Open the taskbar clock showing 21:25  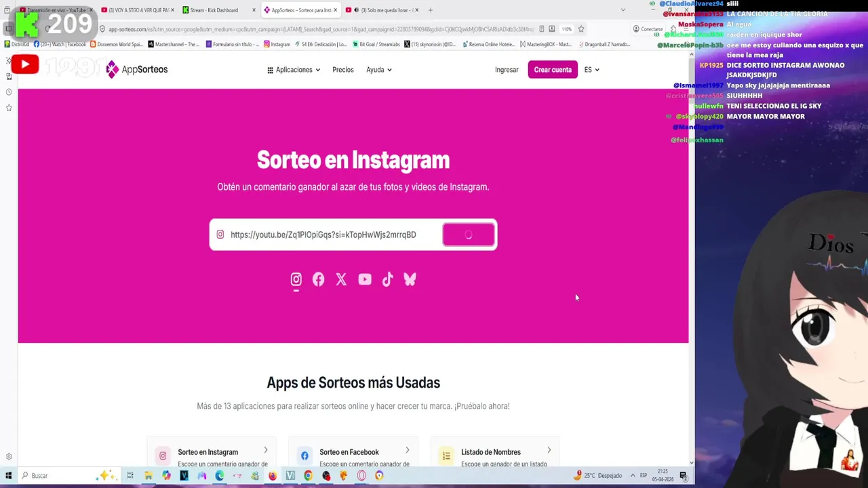coord(663,475)
